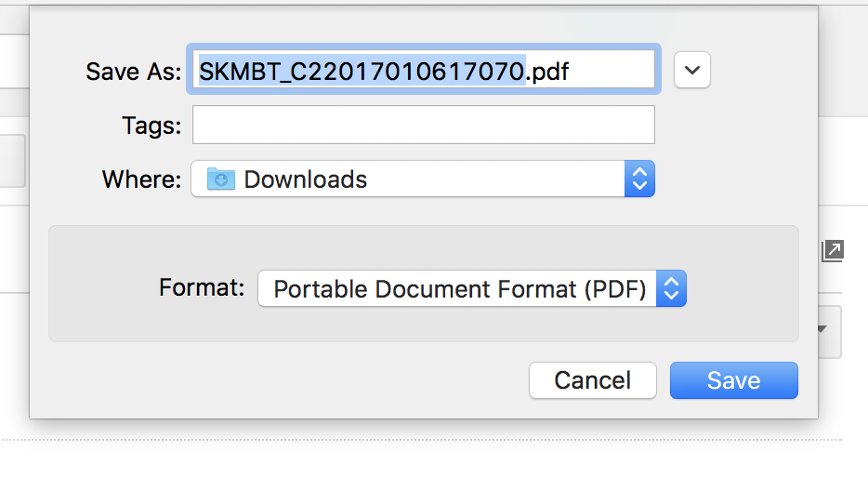
Task: Click the Downloads folder icon
Action: (221, 179)
